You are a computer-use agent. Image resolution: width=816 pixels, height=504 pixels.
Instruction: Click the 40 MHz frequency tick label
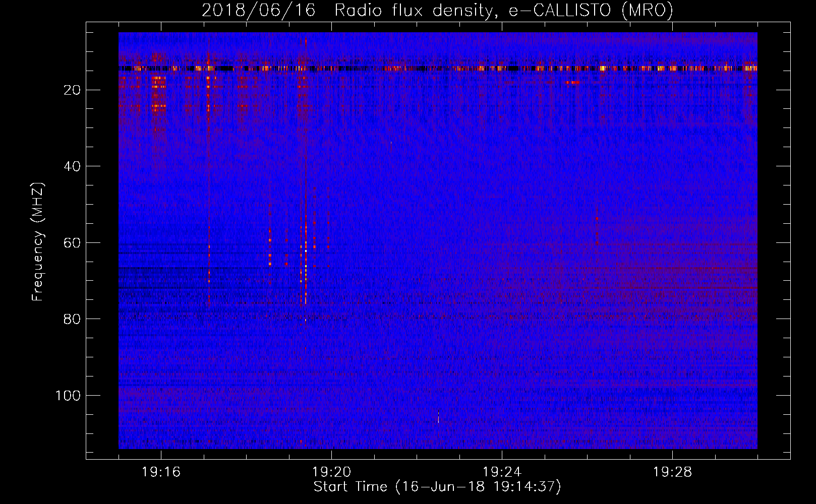tap(73, 166)
